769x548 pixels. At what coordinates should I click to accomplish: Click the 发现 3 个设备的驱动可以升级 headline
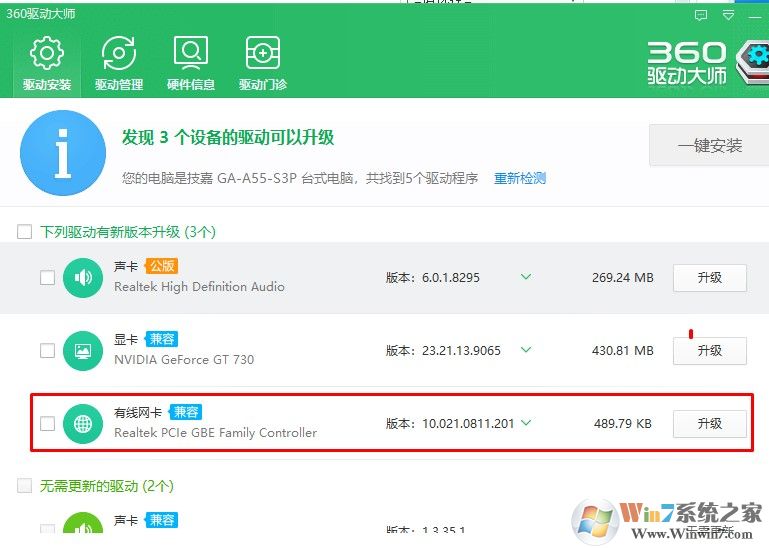click(x=228, y=137)
